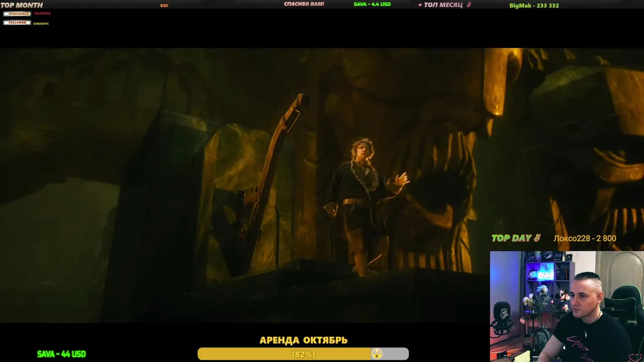Click the daily top donor "Локсо228 - 2 800"
Screen dimensions: 644x362
tap(585, 239)
